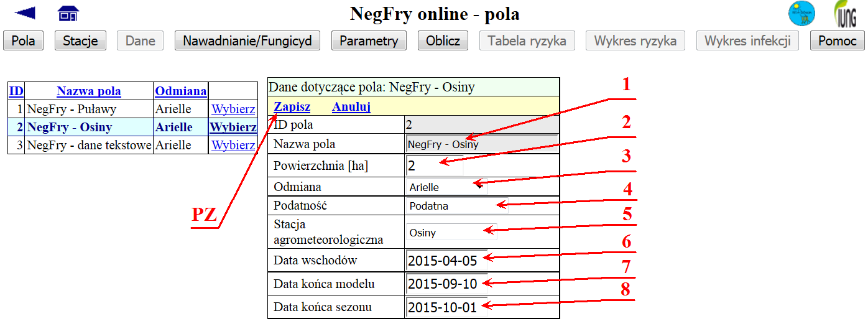Click the disabled Dane button
This screenshot has width=868, height=321.
141,41
